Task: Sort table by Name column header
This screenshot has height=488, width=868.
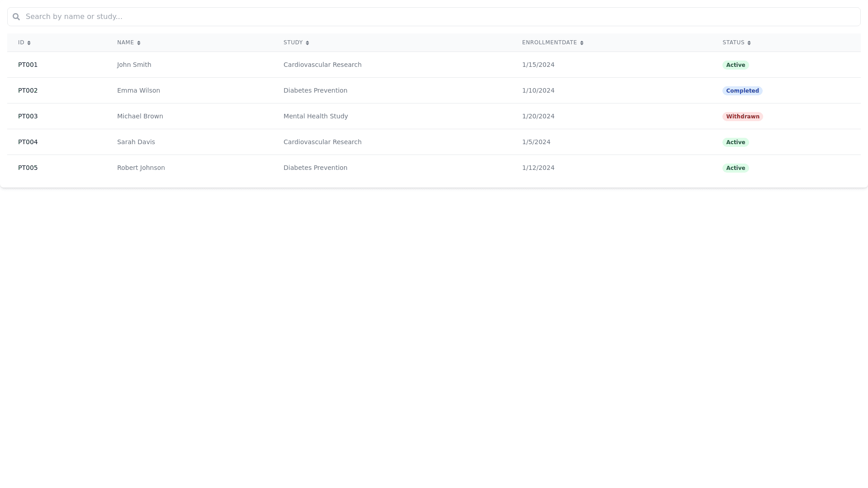Action: tap(125, 42)
